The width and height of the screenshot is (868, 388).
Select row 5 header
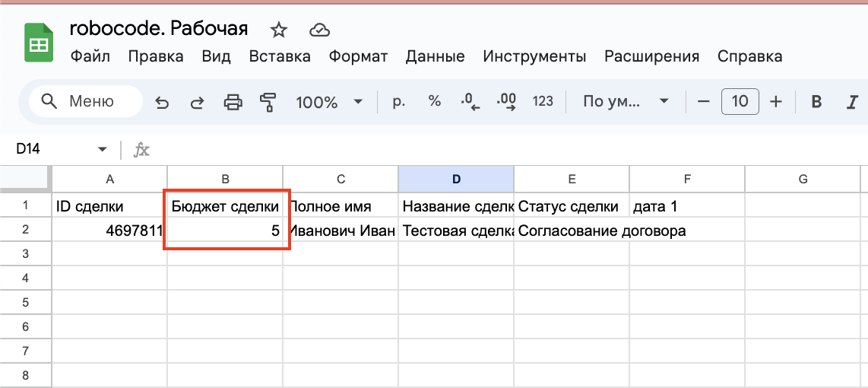click(x=26, y=302)
